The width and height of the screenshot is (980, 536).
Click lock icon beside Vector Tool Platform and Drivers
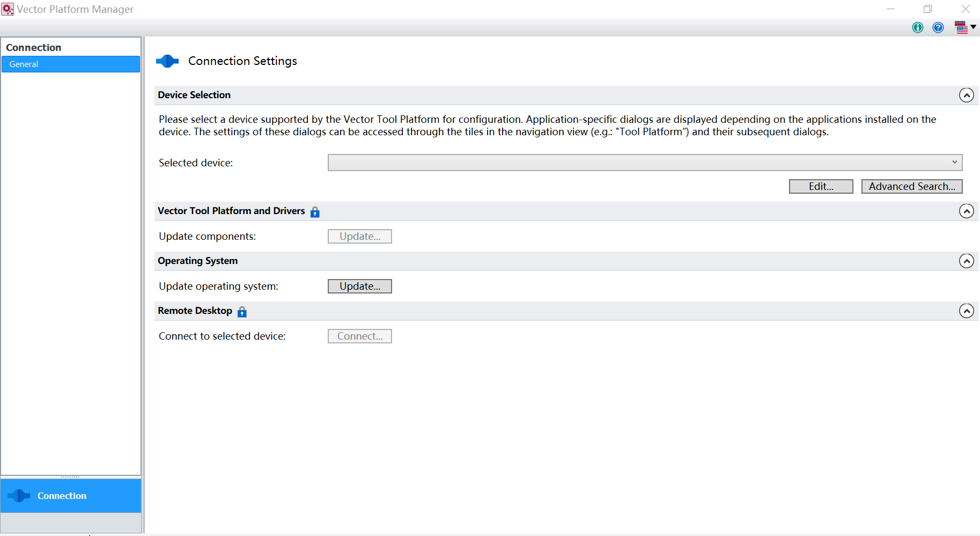[x=315, y=212]
